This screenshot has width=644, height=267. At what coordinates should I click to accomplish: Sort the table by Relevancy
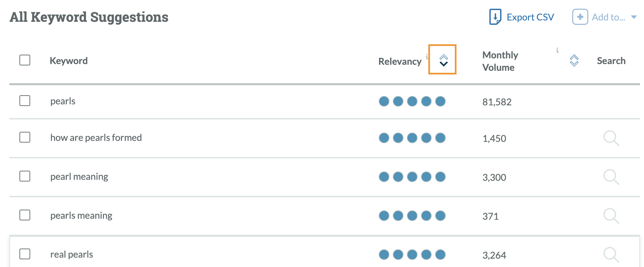443,60
